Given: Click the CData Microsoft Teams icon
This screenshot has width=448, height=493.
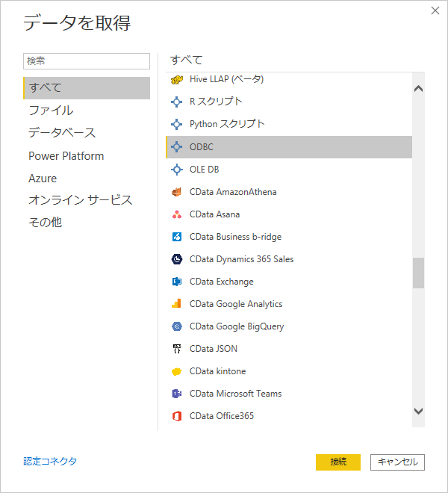Looking at the screenshot, I should (177, 394).
